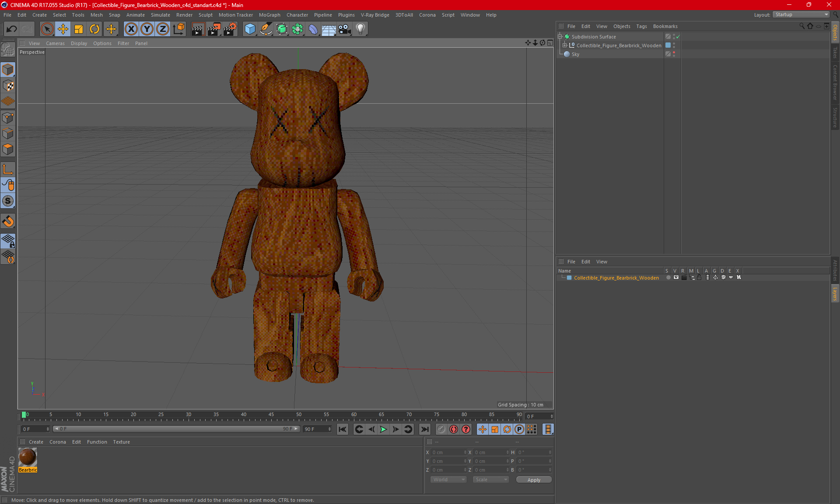Image resolution: width=840 pixels, height=504 pixels.
Task: Play the animation forward
Action: click(383, 429)
